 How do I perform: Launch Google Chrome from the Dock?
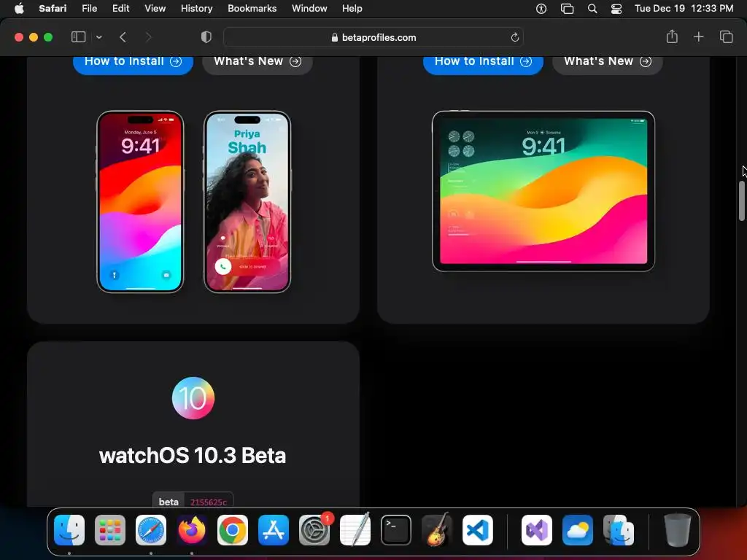coord(233,530)
